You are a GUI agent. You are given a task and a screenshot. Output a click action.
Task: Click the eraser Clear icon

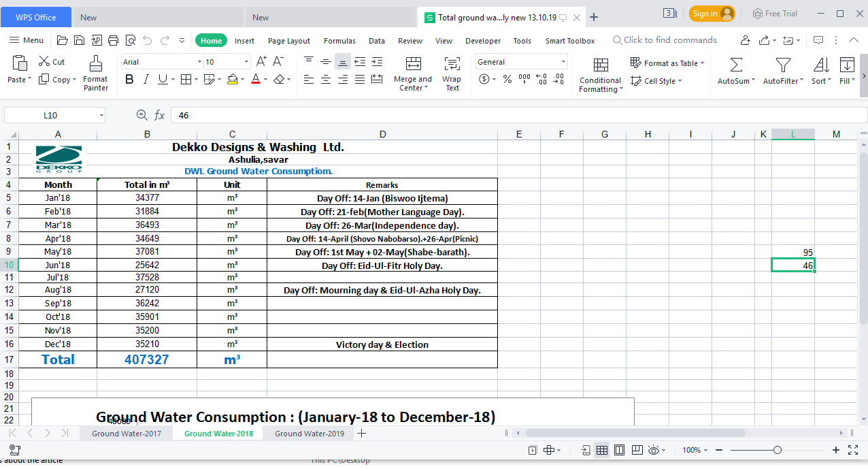279,80
